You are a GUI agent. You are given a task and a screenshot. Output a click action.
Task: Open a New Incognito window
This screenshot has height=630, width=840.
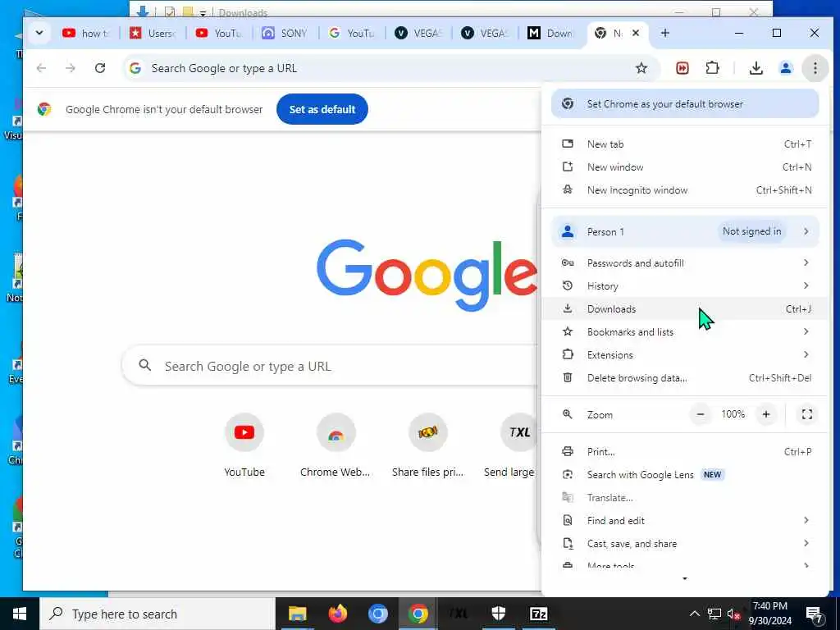[x=685, y=190]
